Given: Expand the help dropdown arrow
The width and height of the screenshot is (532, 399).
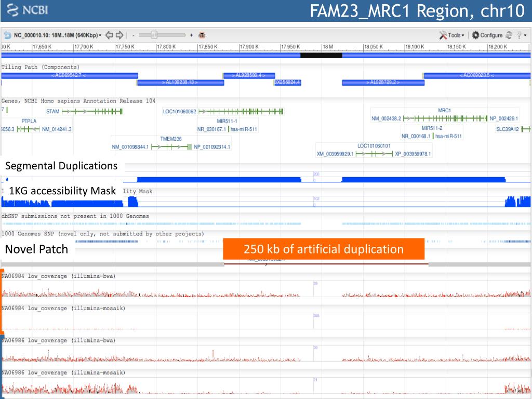Looking at the screenshot, I should tap(525, 35).
